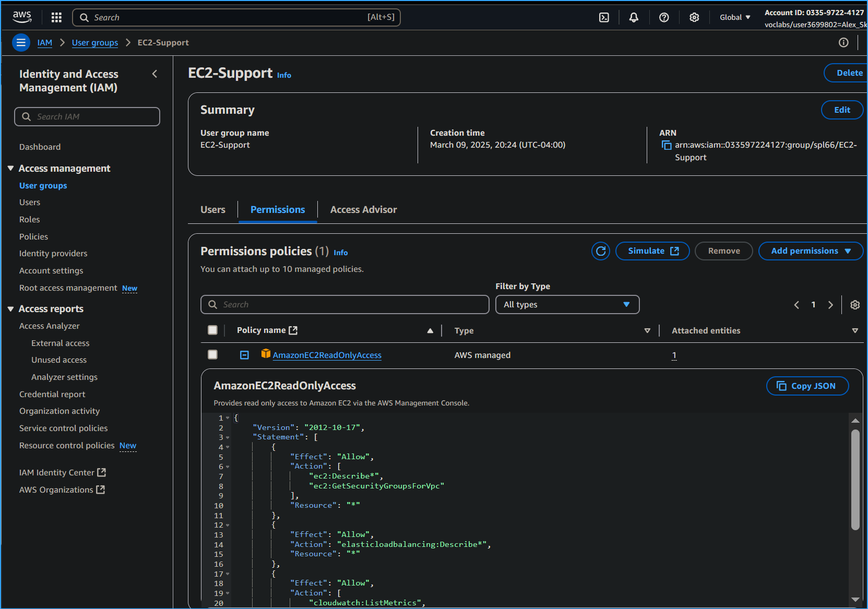Collapse the policy details with the minus expander
The height and width of the screenshot is (609, 868).
[x=244, y=354]
